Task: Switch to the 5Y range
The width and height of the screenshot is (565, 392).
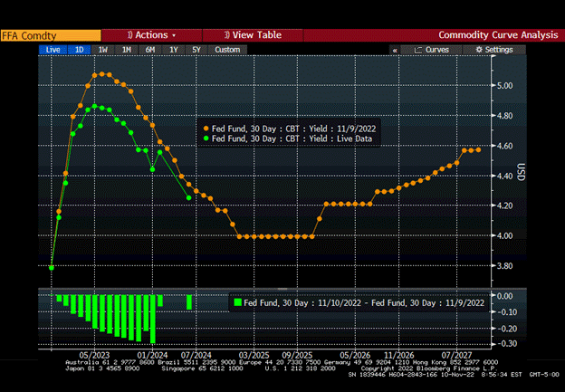Action: [x=196, y=50]
